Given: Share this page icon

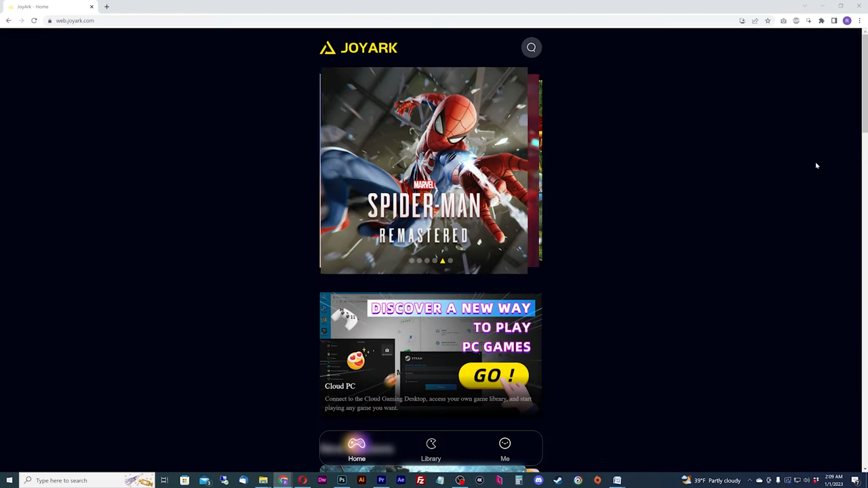Looking at the screenshot, I should click(x=755, y=21).
